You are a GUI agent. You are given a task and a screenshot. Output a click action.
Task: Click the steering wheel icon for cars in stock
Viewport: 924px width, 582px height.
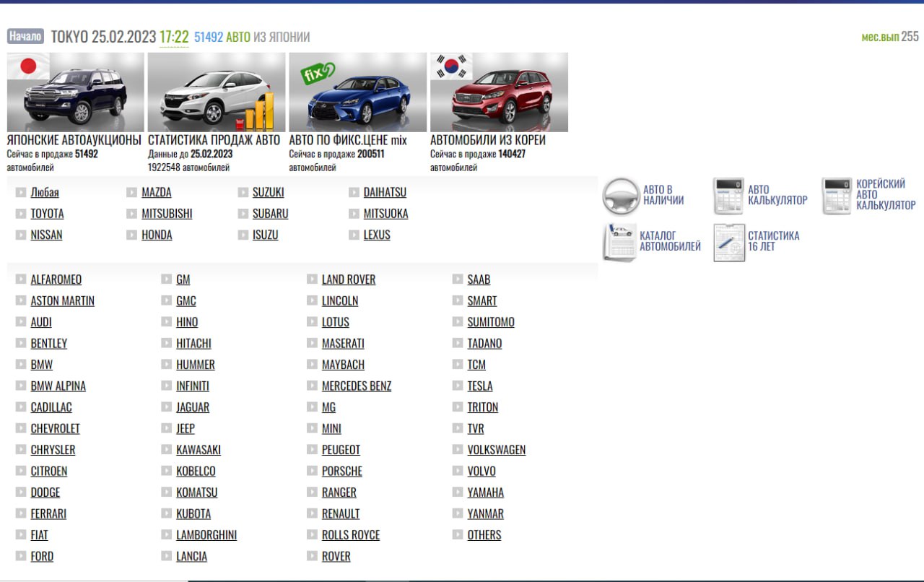pyautogui.click(x=621, y=196)
